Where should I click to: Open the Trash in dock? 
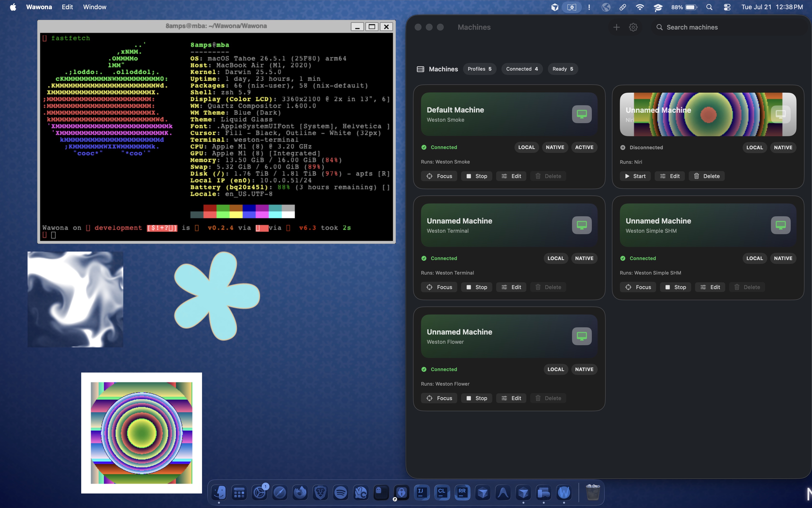(593, 493)
